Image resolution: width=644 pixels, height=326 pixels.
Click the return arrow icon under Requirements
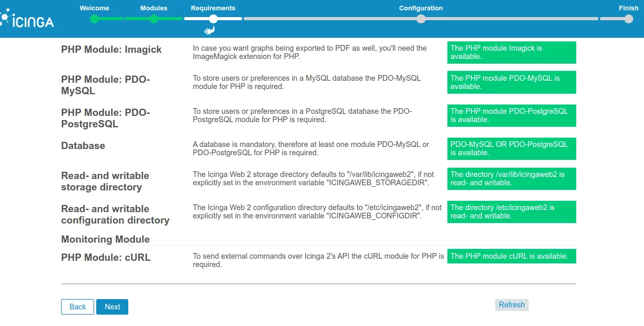pos(209,31)
